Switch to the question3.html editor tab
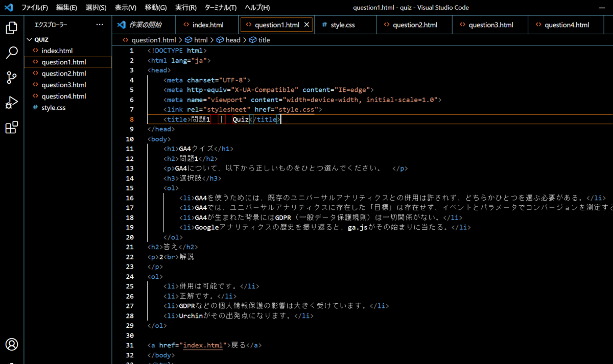Image resolution: width=613 pixels, height=364 pixels. (490, 25)
